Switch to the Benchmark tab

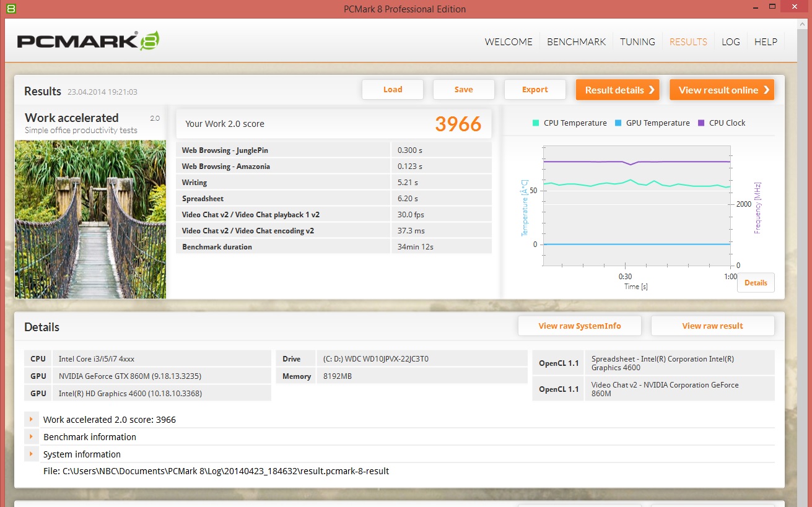point(577,41)
